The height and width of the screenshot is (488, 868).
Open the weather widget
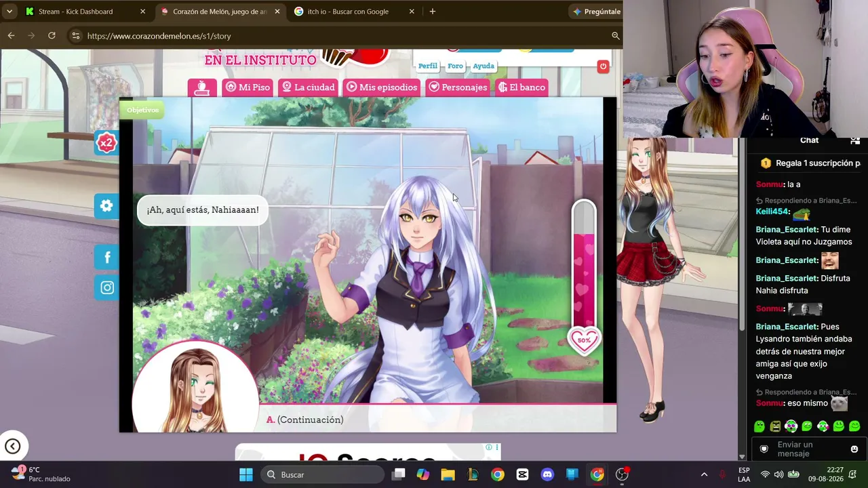[41, 474]
